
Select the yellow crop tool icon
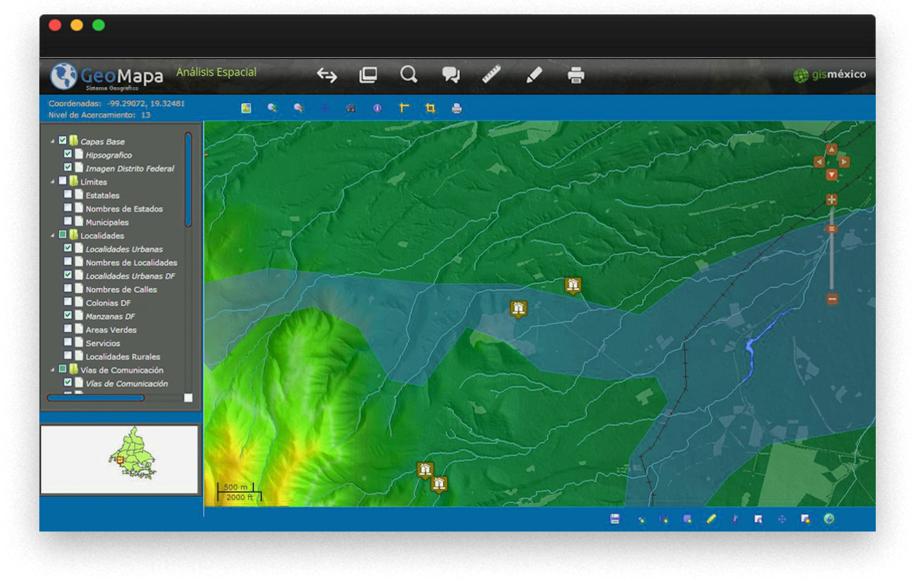[x=431, y=109]
